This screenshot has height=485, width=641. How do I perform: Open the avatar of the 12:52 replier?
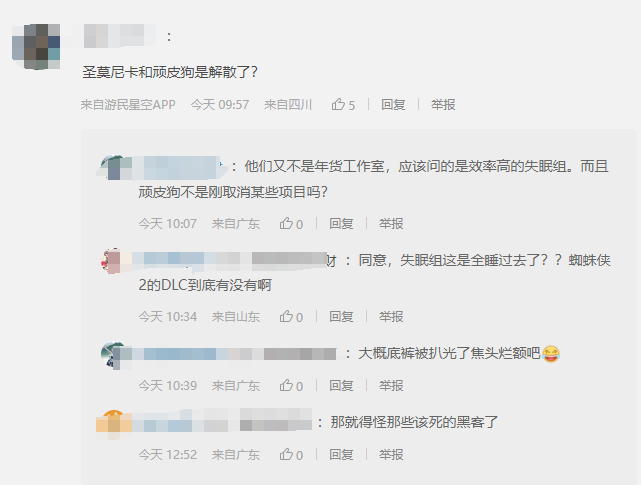[x=114, y=423]
